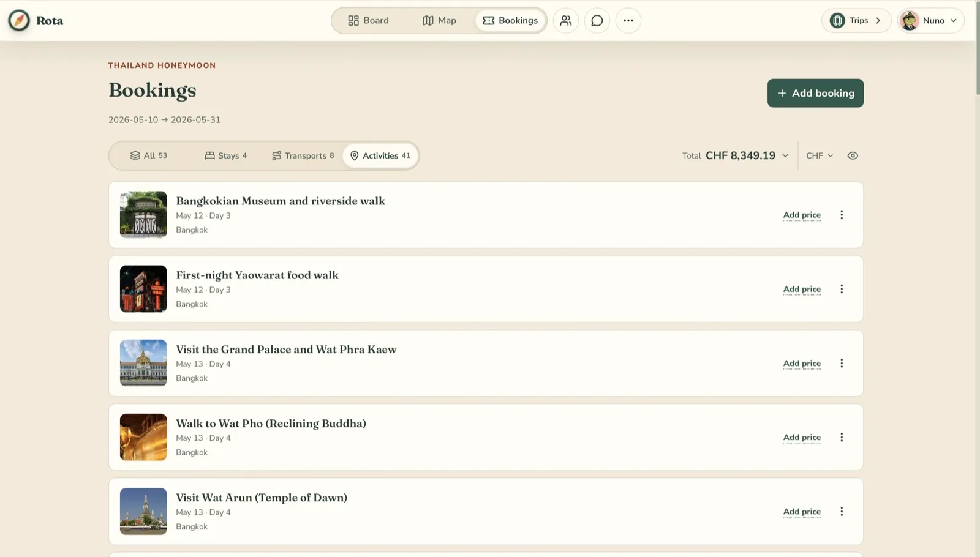Open Yaowarat food walk thumbnail
This screenshot has width=980, height=557.
143,289
